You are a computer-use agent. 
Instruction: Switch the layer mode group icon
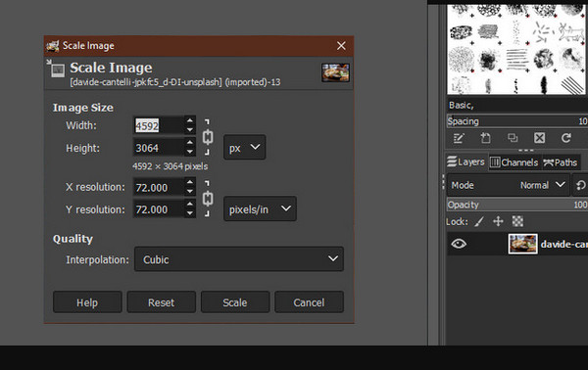[580, 185]
